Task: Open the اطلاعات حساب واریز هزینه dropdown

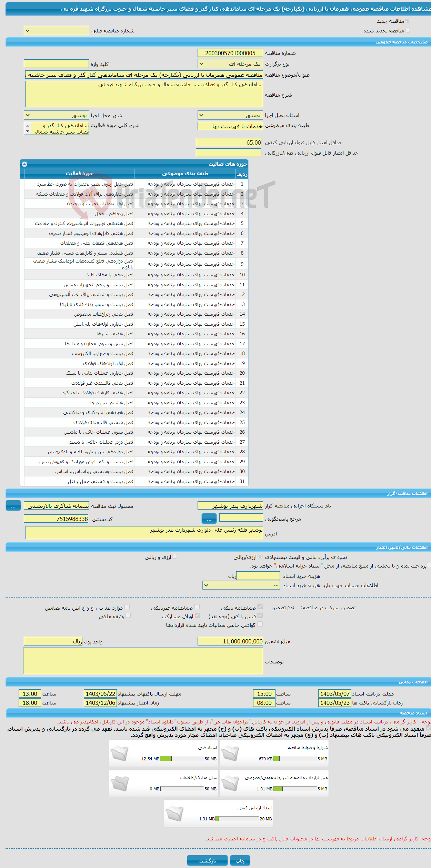Action: click(x=241, y=585)
